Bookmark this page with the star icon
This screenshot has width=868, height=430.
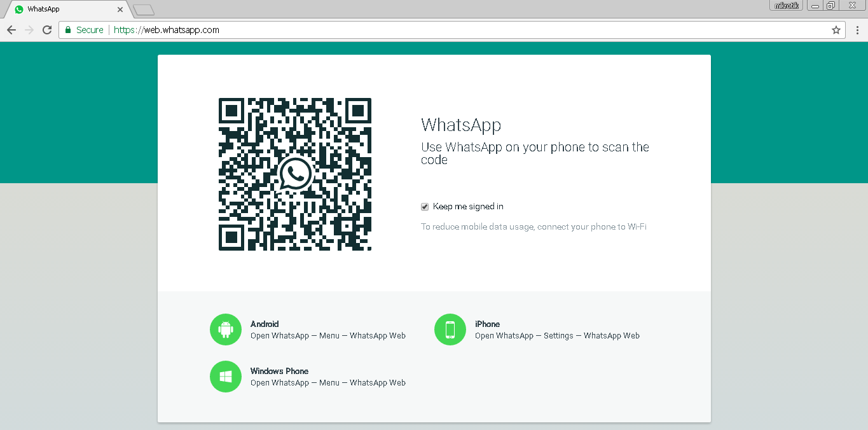click(x=836, y=30)
